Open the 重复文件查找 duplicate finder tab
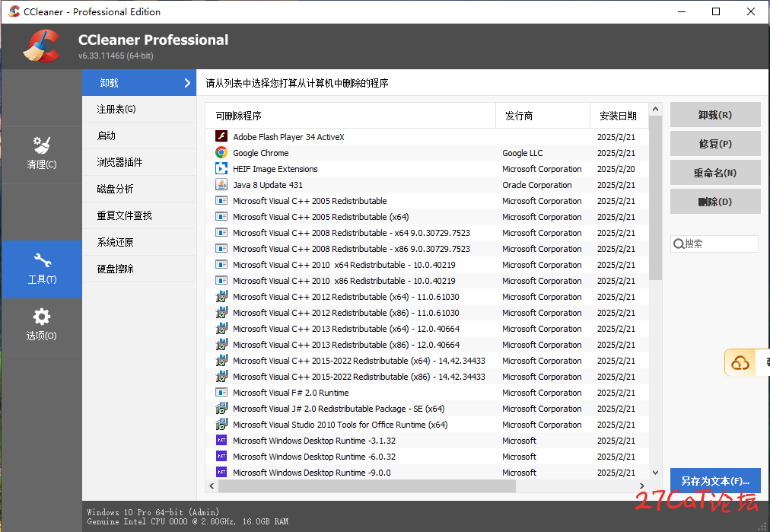 tap(139, 215)
